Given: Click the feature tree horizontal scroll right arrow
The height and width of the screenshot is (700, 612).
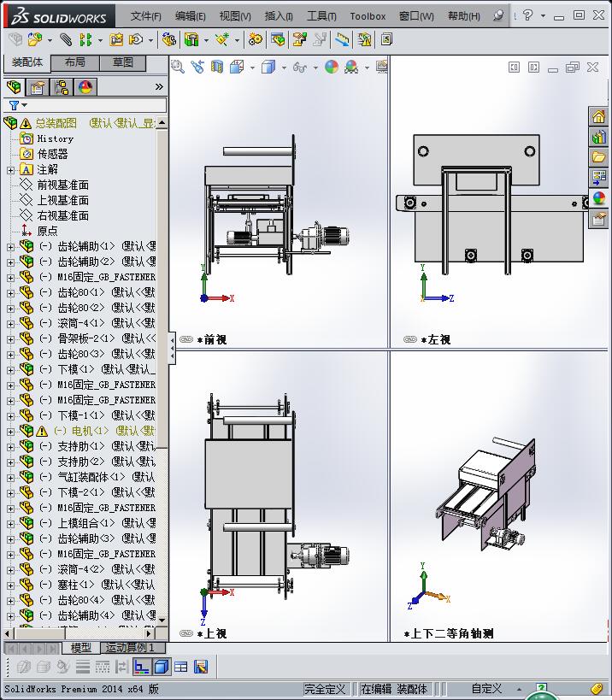Looking at the screenshot, I should [150, 633].
